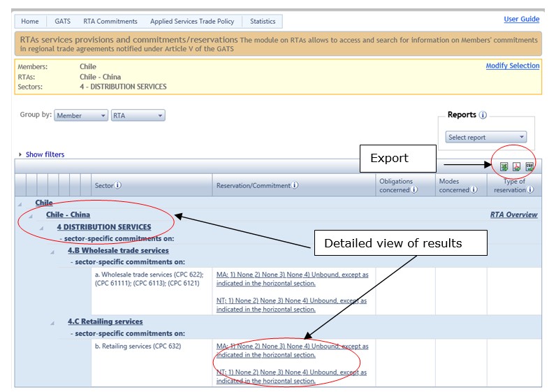549x392 pixels.
Task: Collapse the 4.C Retailing services node
Action: (52, 323)
